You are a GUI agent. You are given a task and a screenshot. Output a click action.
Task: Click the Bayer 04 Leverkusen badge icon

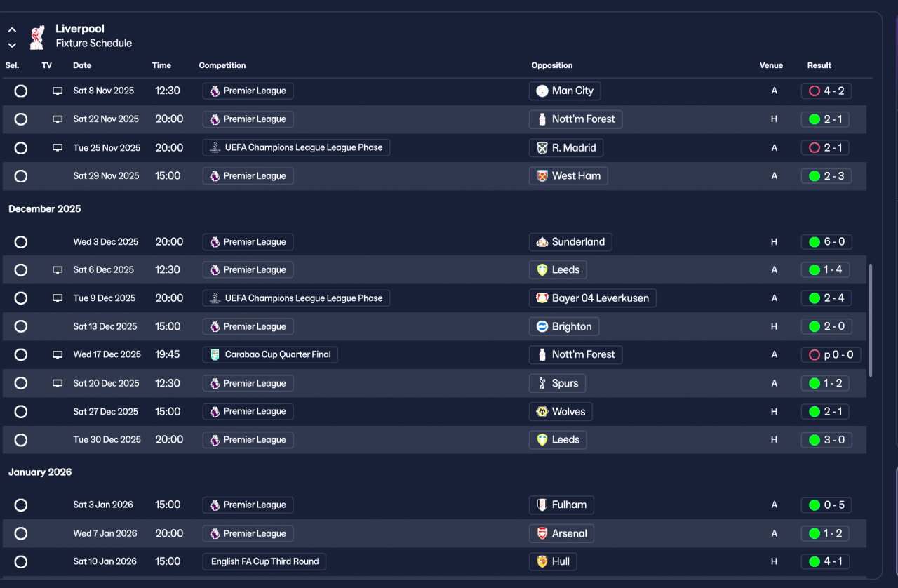coord(542,298)
